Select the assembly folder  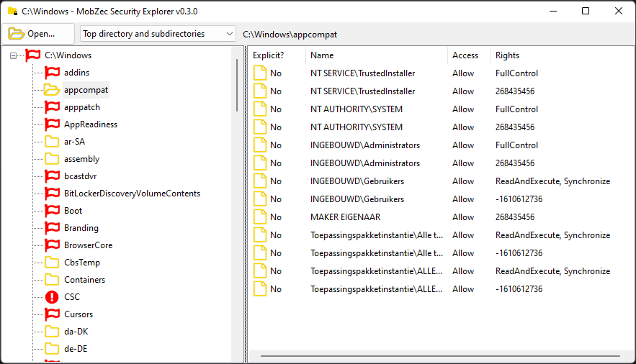(x=81, y=159)
